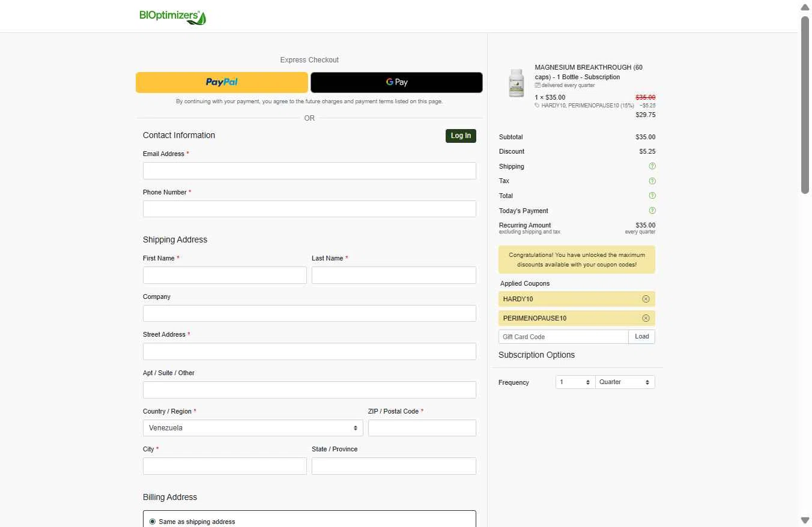Focus the Email Address field
Viewport: 812px width, 527px height.
click(309, 170)
